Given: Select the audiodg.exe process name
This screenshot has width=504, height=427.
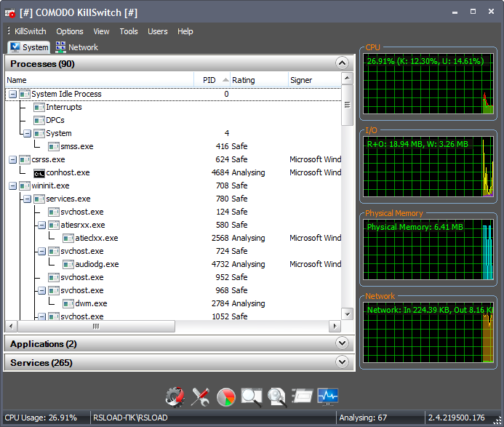Looking at the screenshot, I should 97,264.
